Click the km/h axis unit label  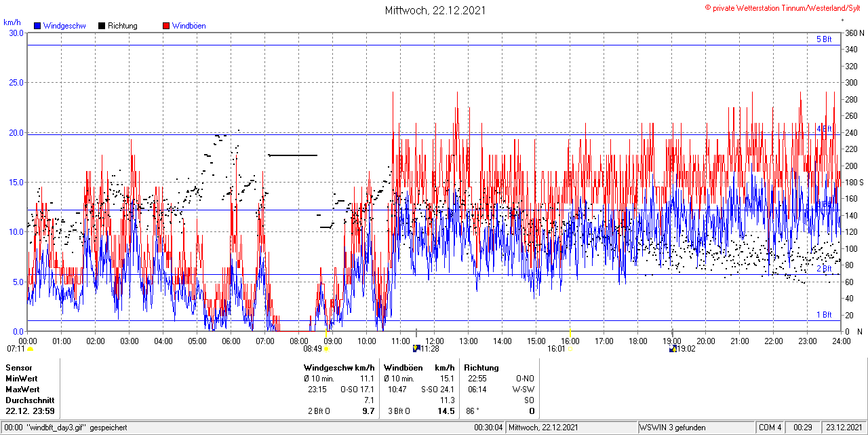pos(12,22)
